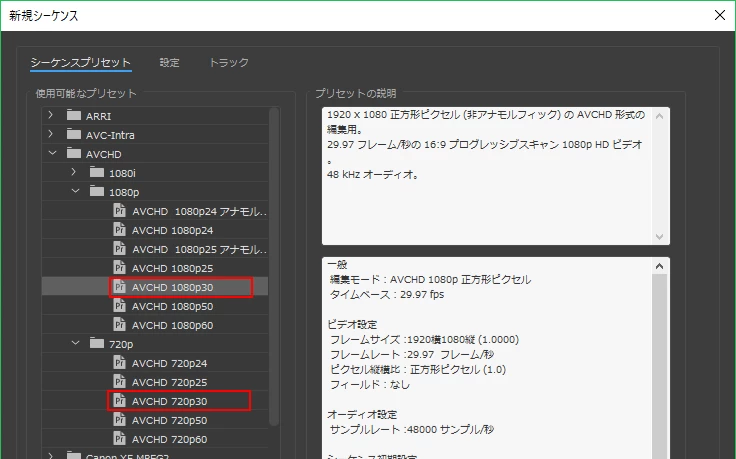Close the 新規シーケンス dialog
The image size is (736, 459).
(x=720, y=15)
